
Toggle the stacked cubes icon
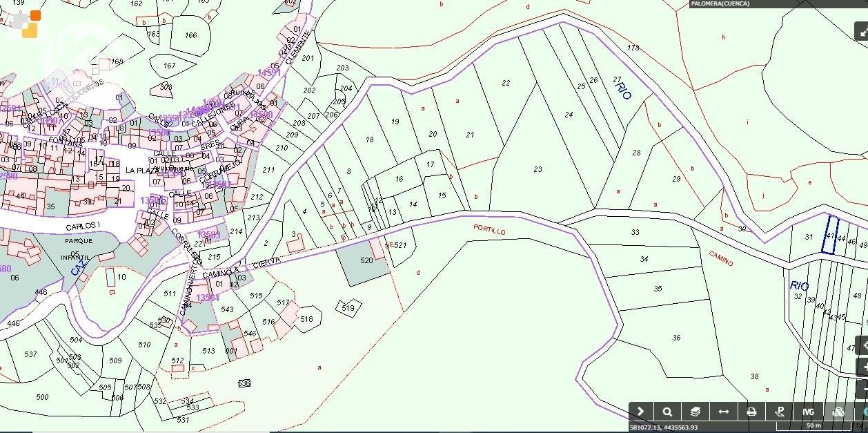[x=838, y=412]
